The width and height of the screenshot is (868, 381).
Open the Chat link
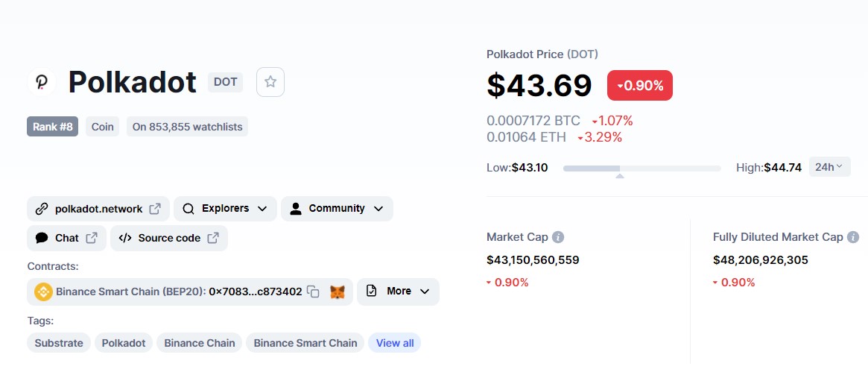pos(66,238)
